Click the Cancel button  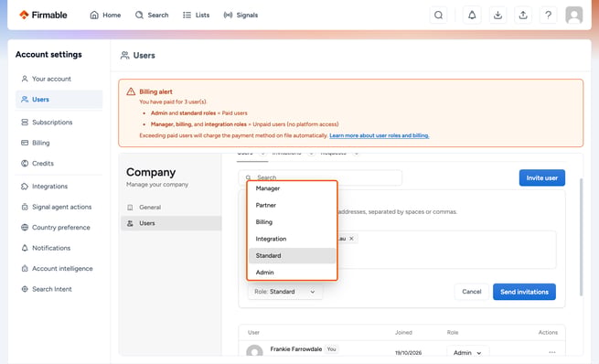471,292
